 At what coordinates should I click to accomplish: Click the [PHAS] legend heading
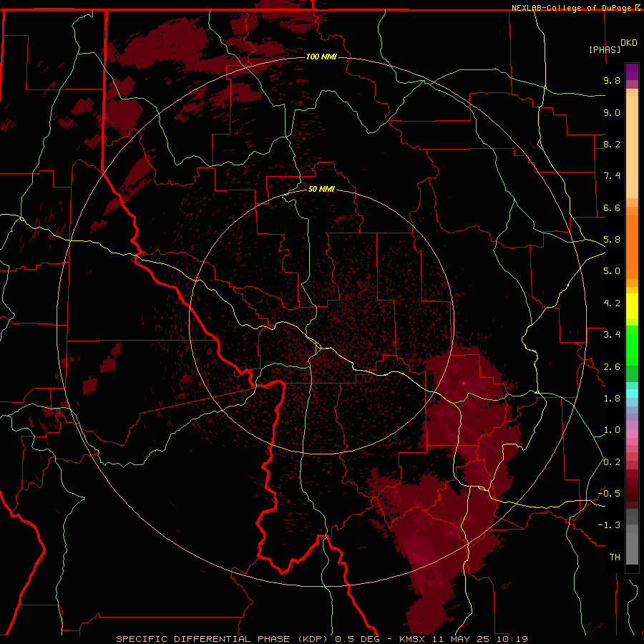click(x=605, y=49)
